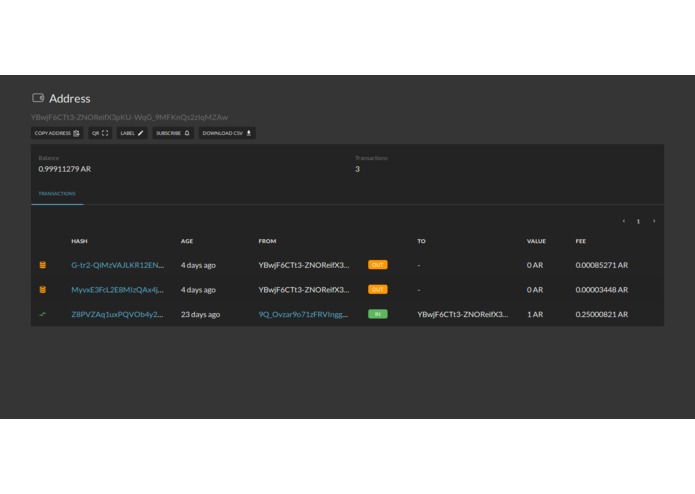Image resolution: width=695 pixels, height=494 pixels.
Task: Click the FROM address in the G-tr2 row
Action: (x=304, y=265)
